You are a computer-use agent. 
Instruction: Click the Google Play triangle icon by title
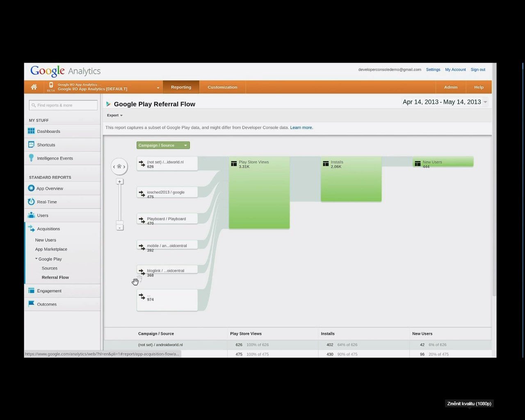[x=108, y=104]
